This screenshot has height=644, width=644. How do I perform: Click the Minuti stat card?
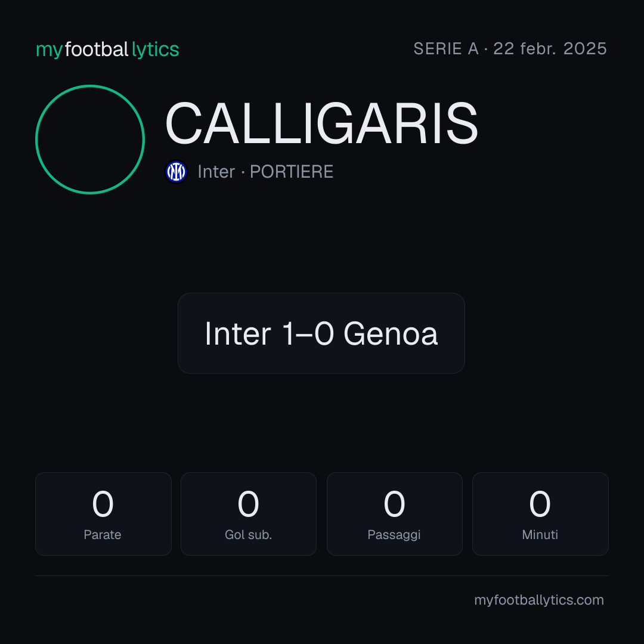tap(540, 514)
